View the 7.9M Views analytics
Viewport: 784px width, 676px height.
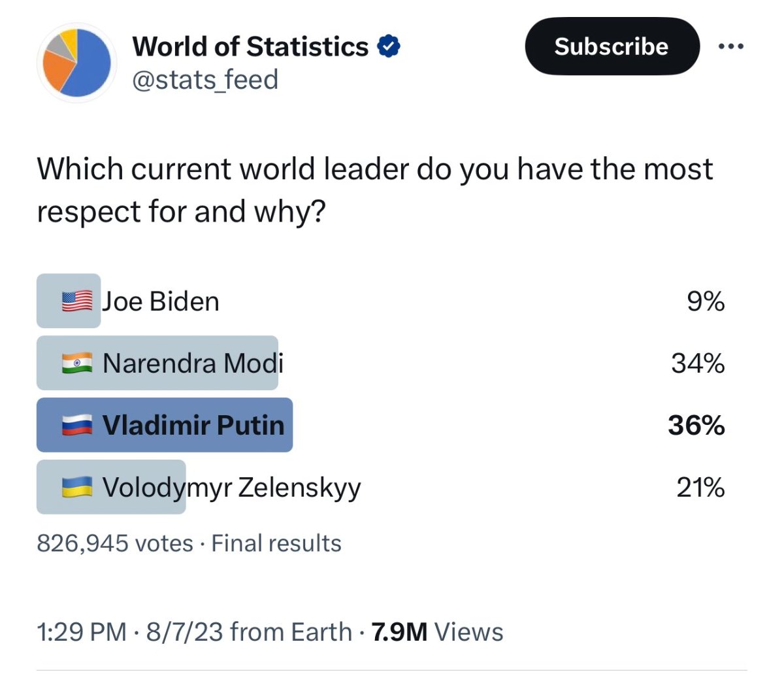(437, 632)
